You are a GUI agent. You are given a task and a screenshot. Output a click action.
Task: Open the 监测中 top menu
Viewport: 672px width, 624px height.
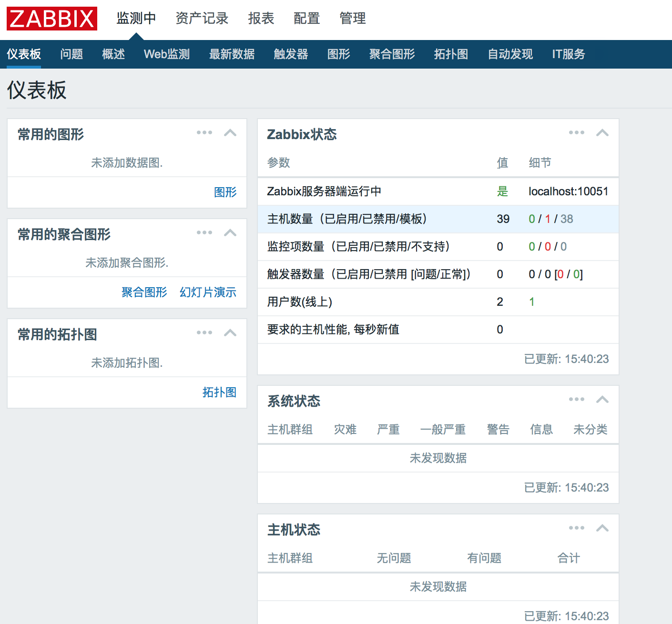[136, 19]
